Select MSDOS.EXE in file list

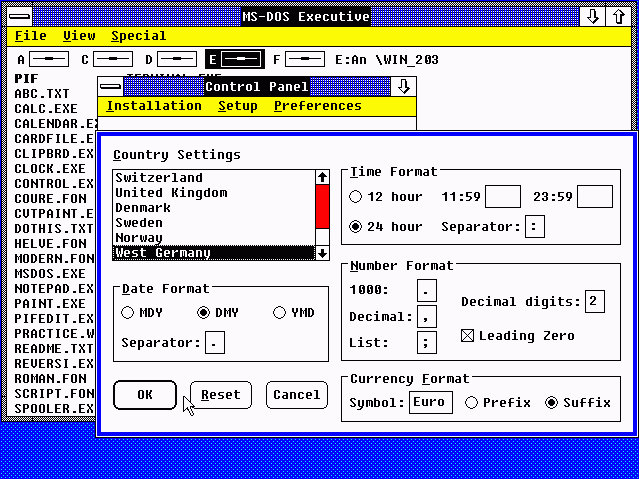coord(50,274)
